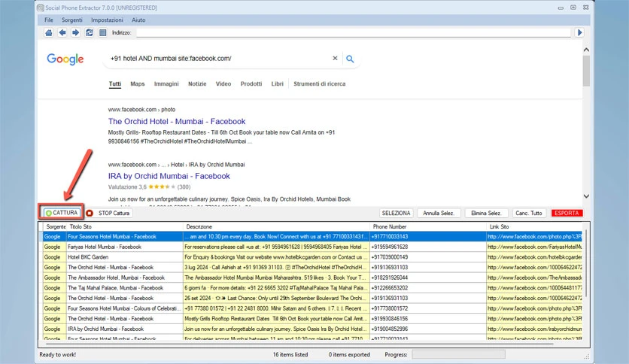
Task: Select The Taj Mahal Palace, Mumbai row
Action: 312,288
